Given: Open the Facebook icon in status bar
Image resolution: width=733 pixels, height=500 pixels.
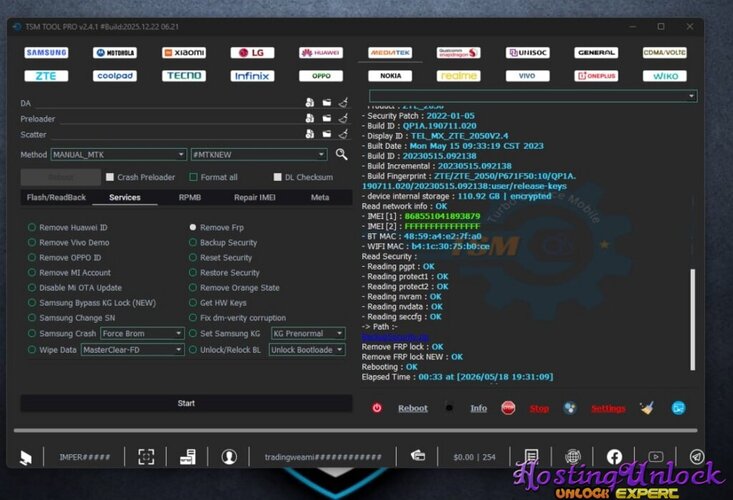Looking at the screenshot, I should coord(614,457).
